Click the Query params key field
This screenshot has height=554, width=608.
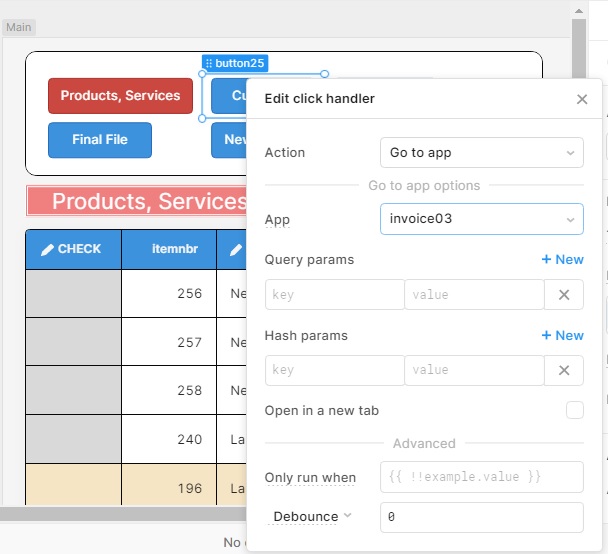coord(334,295)
